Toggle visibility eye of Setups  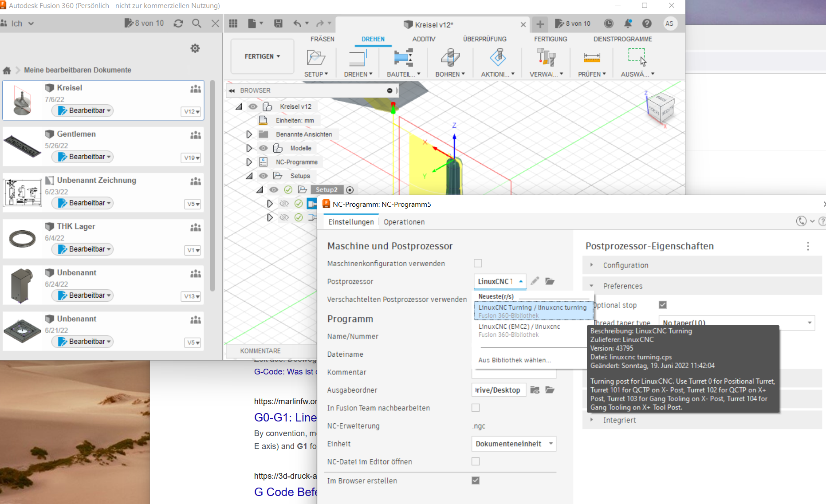(264, 176)
